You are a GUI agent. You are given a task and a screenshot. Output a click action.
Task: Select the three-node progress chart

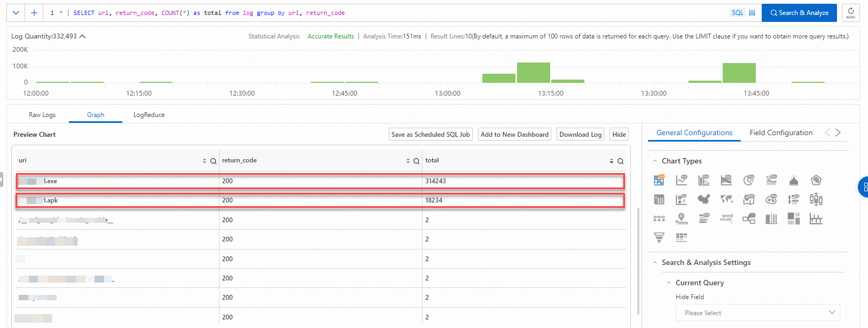659,218
